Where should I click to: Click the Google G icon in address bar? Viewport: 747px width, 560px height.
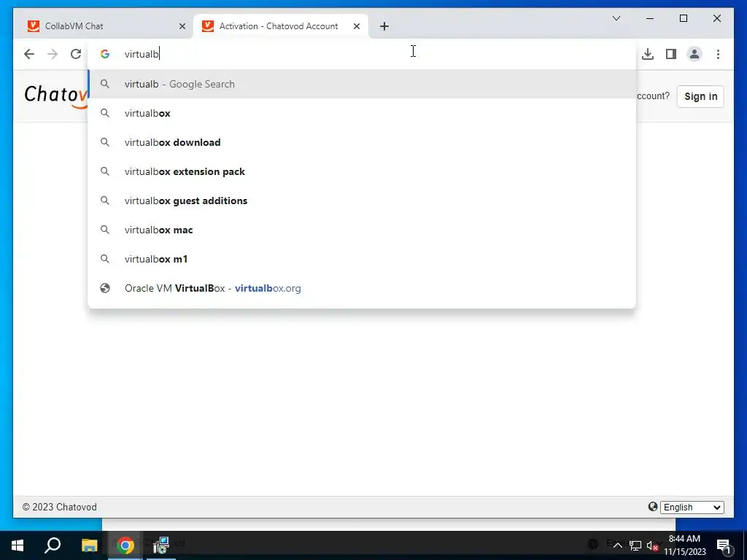[x=105, y=54]
